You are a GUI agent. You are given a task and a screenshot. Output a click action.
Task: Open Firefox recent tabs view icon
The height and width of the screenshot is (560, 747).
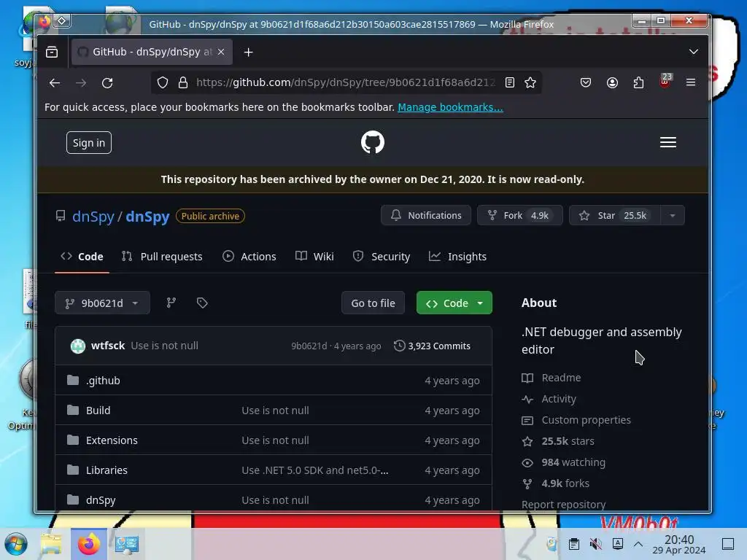click(x=52, y=52)
